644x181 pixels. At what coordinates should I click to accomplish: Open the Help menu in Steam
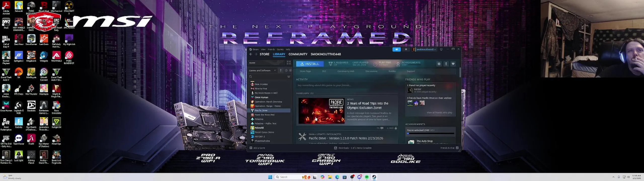pos(288,50)
